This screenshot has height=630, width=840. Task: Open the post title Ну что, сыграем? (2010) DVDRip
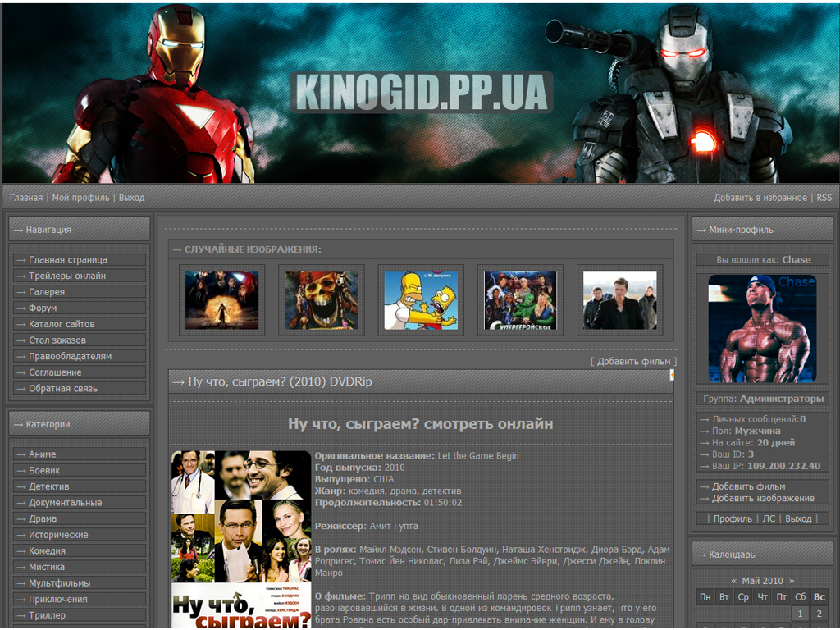pyautogui.click(x=280, y=381)
